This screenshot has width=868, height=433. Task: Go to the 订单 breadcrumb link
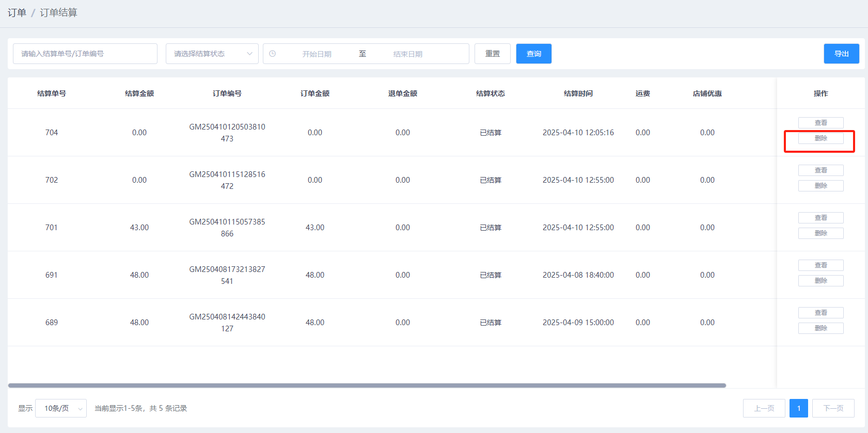coord(17,12)
